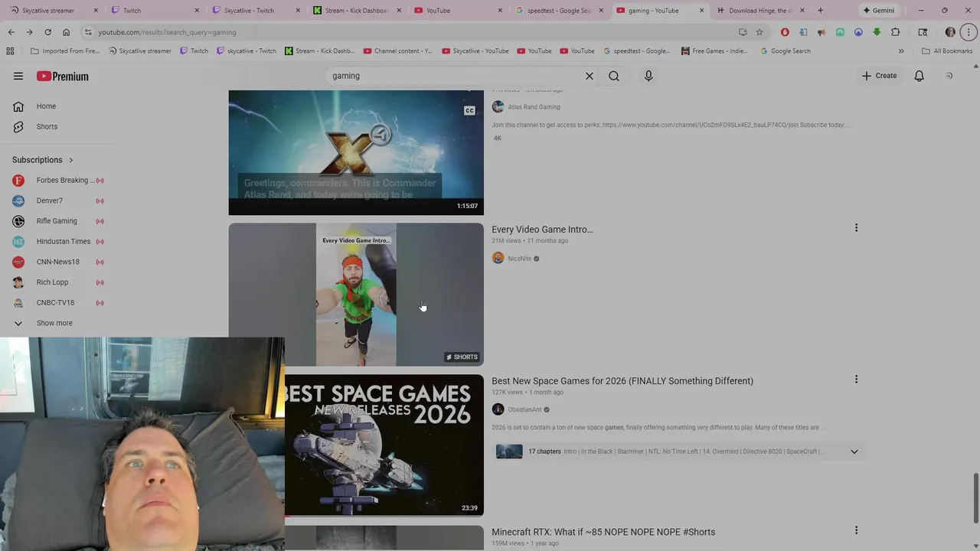Open Minecraft RTX What if title
Image resolution: width=980 pixels, height=551 pixels.
(x=603, y=532)
